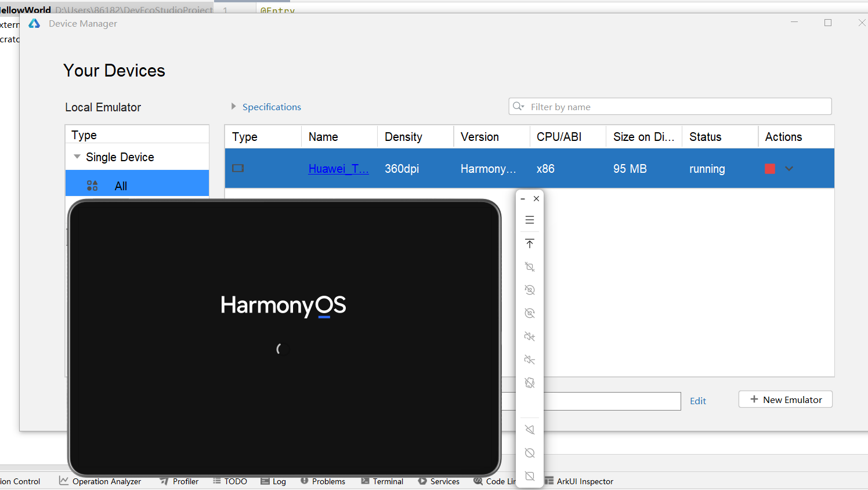
Task: Open the emulator toolbar hamburger menu
Action: 530,220
